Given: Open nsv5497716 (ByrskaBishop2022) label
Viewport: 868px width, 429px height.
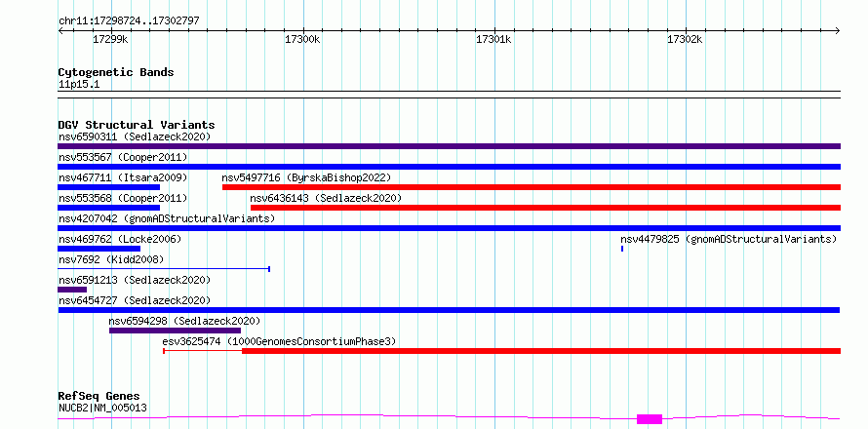Looking at the screenshot, I should (x=306, y=177).
